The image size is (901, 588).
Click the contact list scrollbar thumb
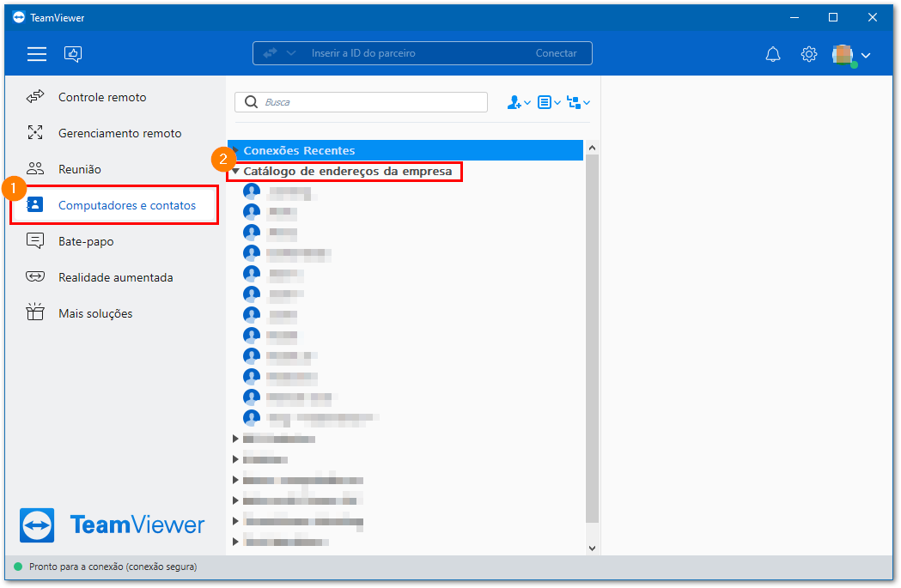coord(592,339)
